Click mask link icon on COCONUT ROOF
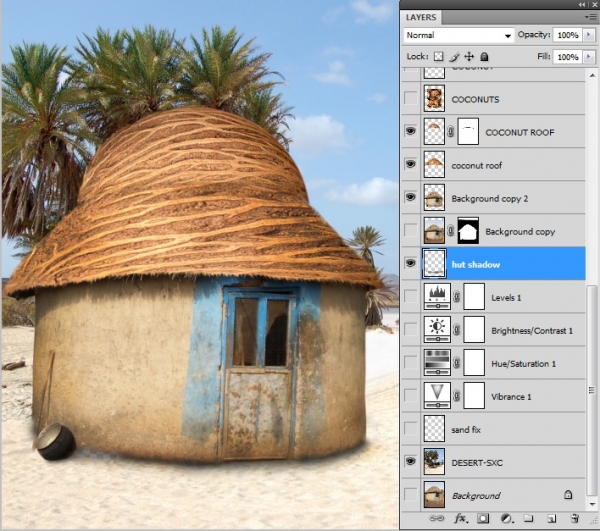Viewport: 600px width, 531px height. (451, 132)
